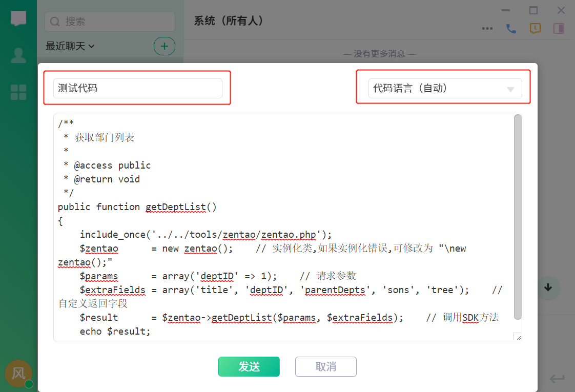Open the apps grid sidebar icon
575x392 pixels.
18,92
